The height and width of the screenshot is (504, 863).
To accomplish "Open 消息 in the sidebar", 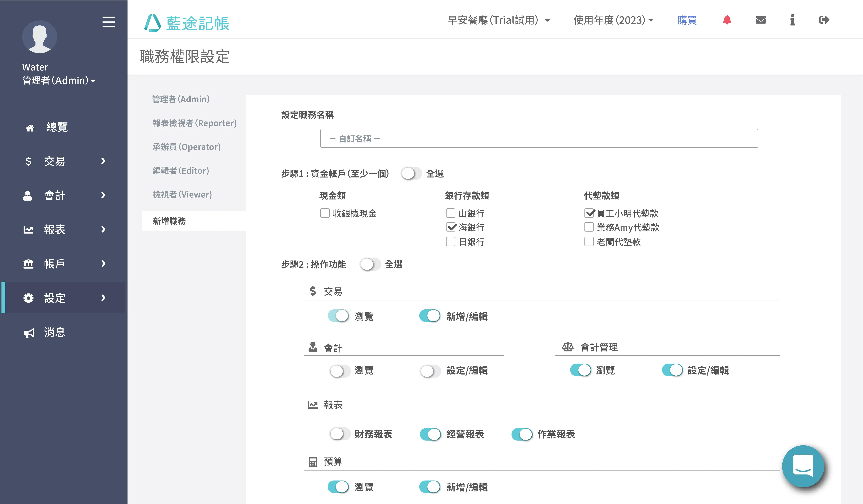I will [x=55, y=332].
